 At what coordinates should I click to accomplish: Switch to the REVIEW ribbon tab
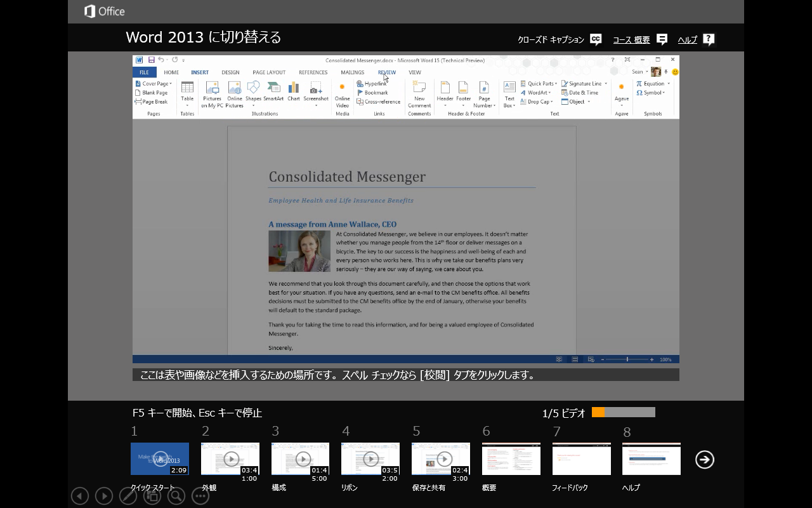pos(386,72)
